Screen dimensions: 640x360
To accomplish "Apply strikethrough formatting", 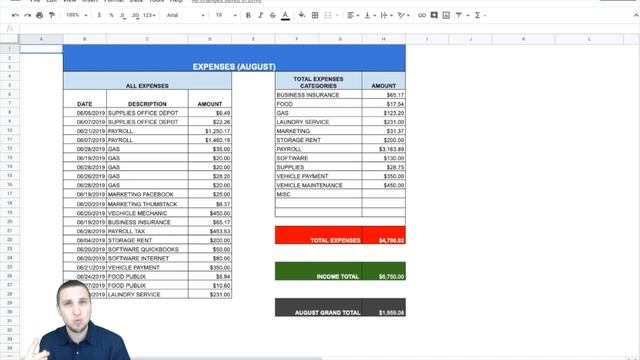I will point(273,15).
